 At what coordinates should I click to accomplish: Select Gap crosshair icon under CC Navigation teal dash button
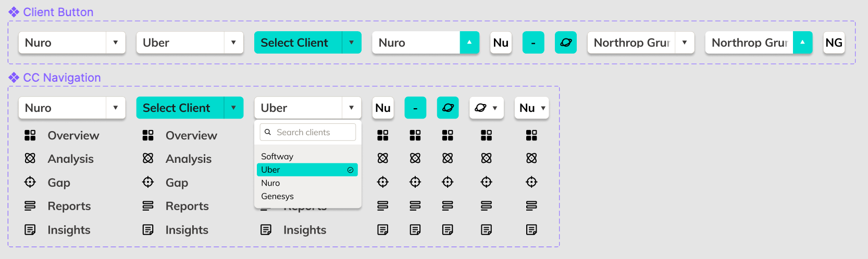[415, 182]
